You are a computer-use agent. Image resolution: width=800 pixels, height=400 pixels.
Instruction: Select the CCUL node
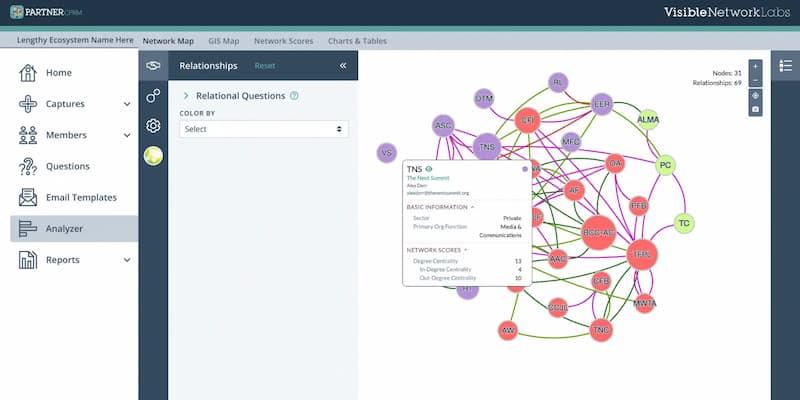click(558, 308)
